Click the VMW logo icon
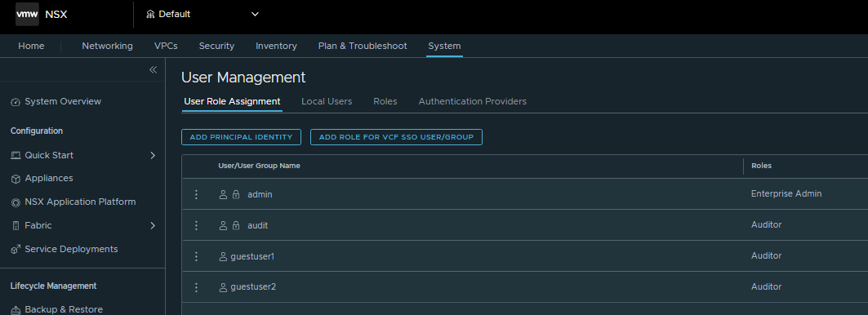 pyautogui.click(x=27, y=15)
